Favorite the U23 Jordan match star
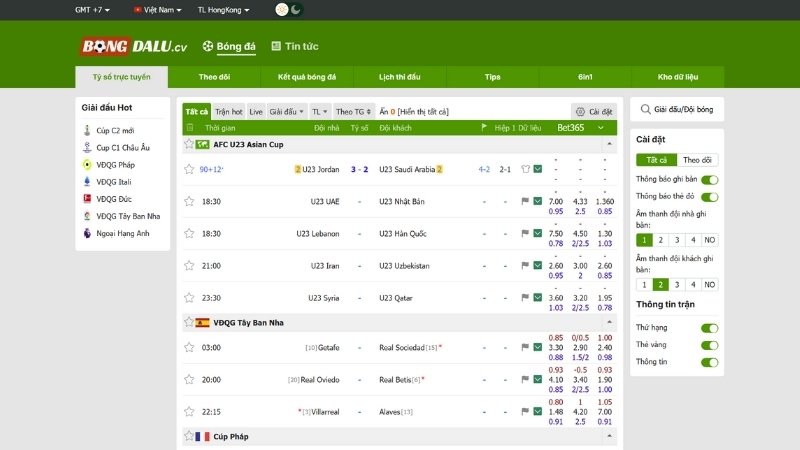The height and width of the screenshot is (450, 800). click(x=189, y=169)
